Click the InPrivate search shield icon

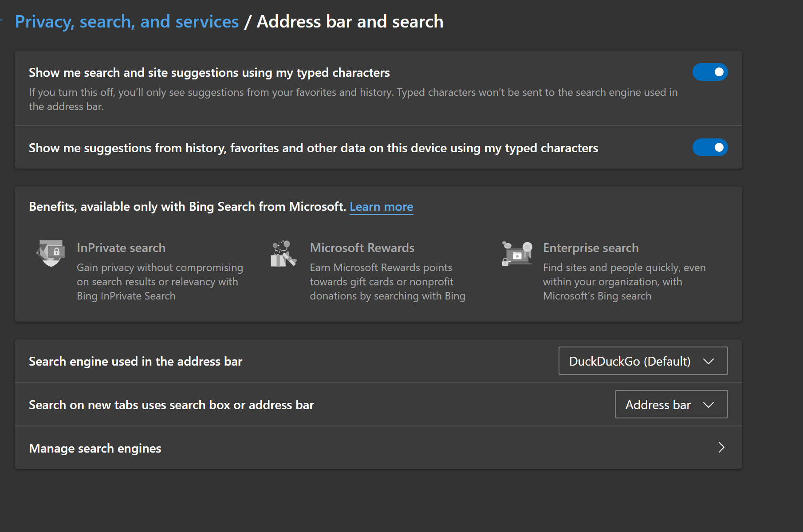coord(51,253)
